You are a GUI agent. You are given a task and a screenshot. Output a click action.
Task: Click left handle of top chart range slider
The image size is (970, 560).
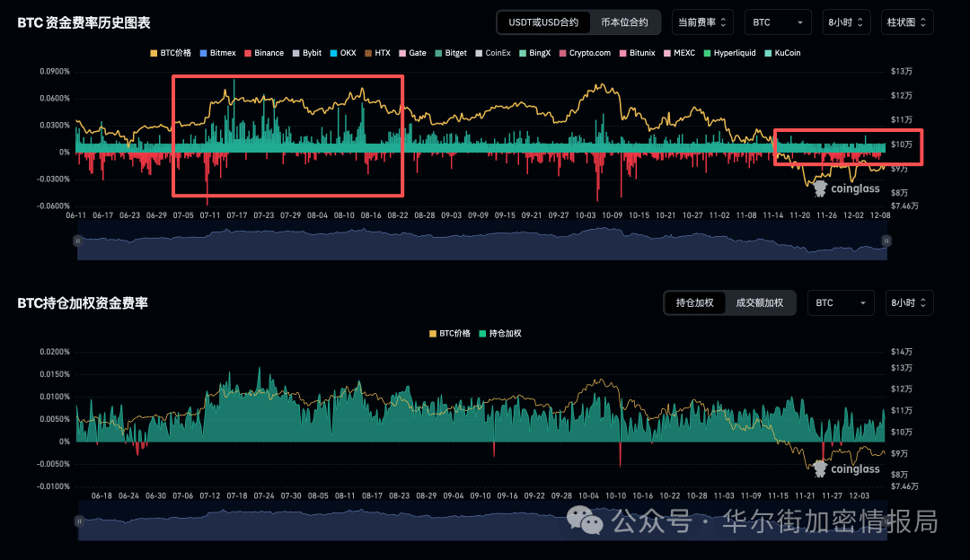78,241
